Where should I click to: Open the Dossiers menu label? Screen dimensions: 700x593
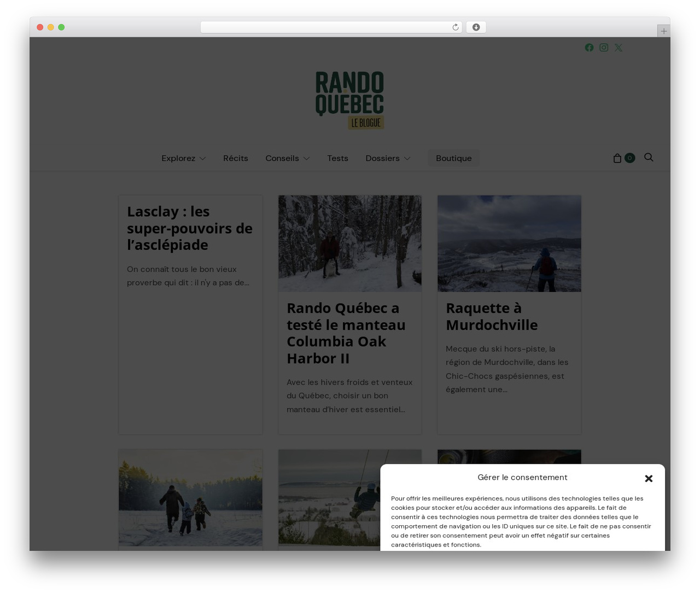pyautogui.click(x=382, y=158)
